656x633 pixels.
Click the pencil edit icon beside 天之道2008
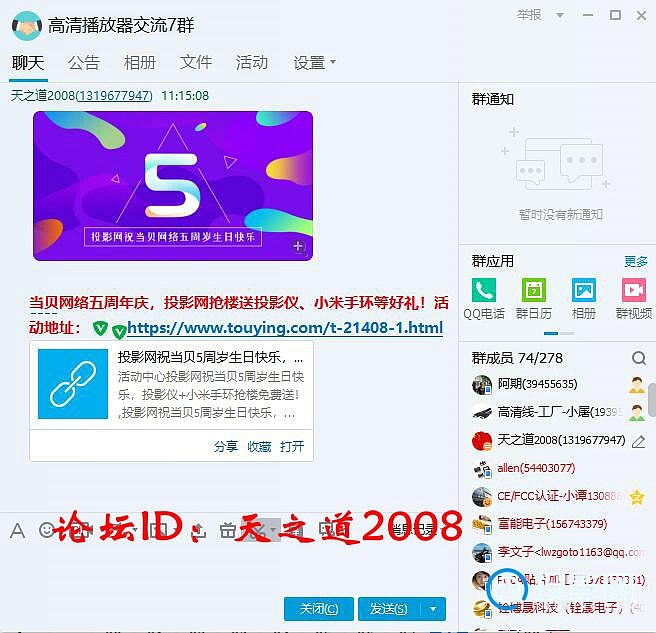(638, 441)
